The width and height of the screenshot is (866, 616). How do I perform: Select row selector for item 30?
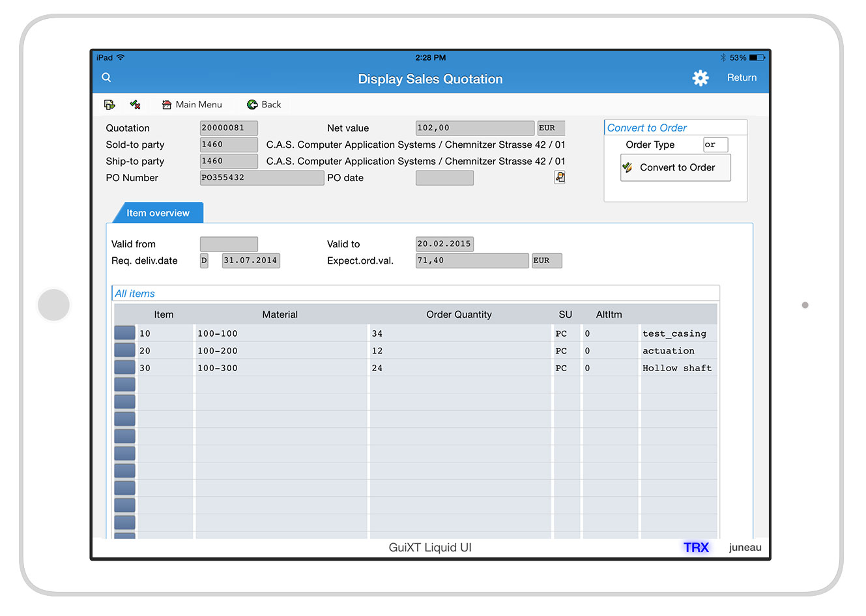click(124, 367)
